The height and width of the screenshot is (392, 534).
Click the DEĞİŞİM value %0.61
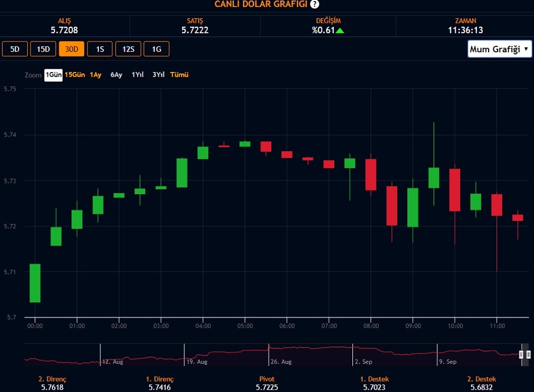[324, 30]
